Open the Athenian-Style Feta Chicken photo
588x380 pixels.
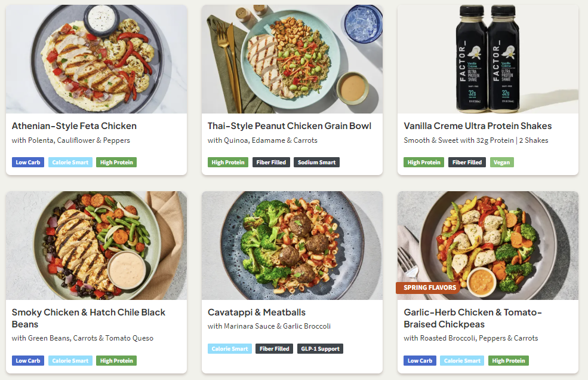(96, 59)
